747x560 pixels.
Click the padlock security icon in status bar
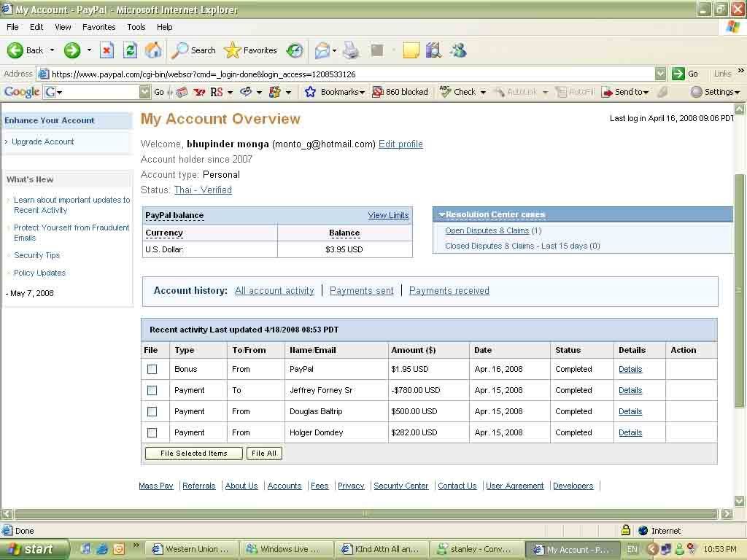[626, 530]
